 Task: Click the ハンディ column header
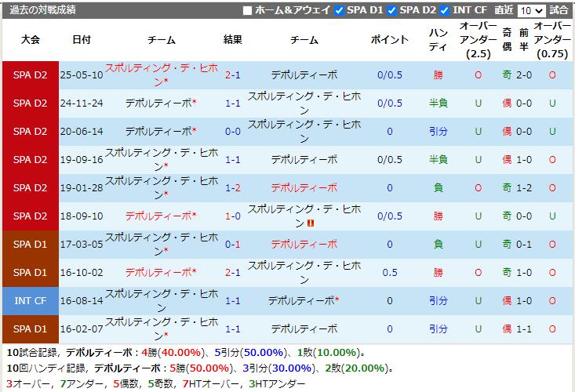pos(439,39)
